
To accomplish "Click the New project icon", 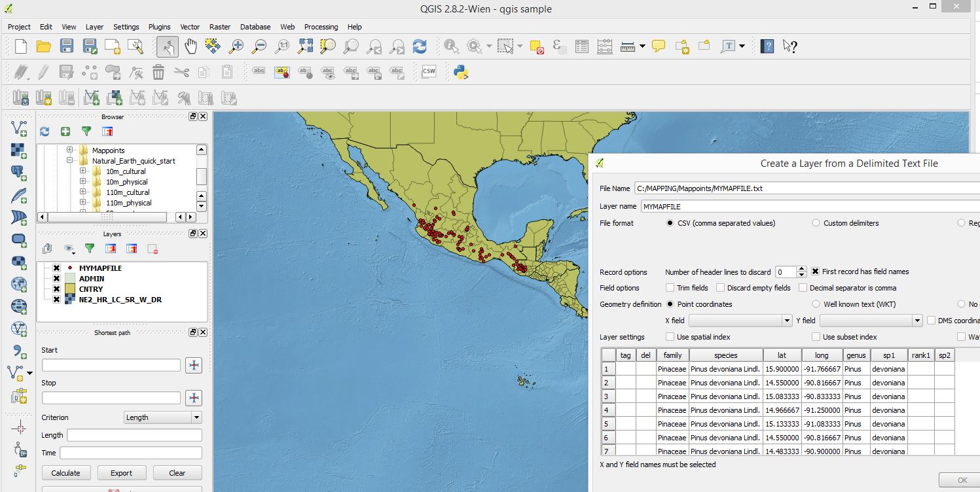I will coord(20,46).
